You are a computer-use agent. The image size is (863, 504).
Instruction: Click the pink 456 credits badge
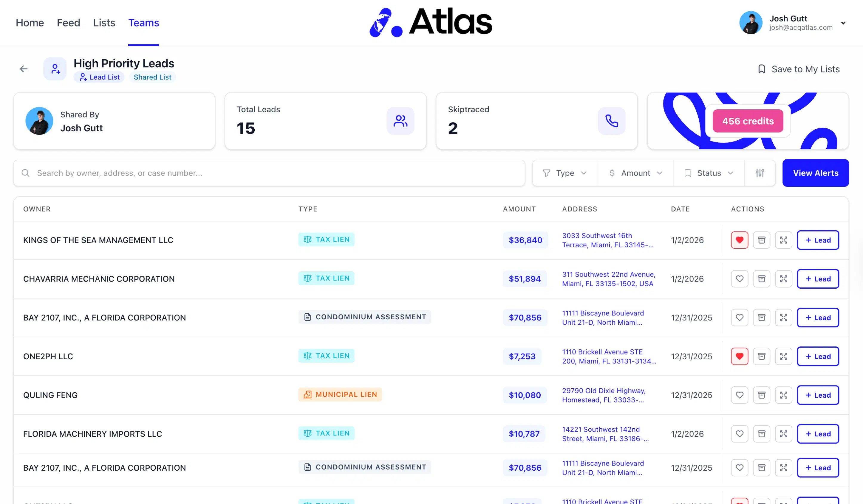748,121
